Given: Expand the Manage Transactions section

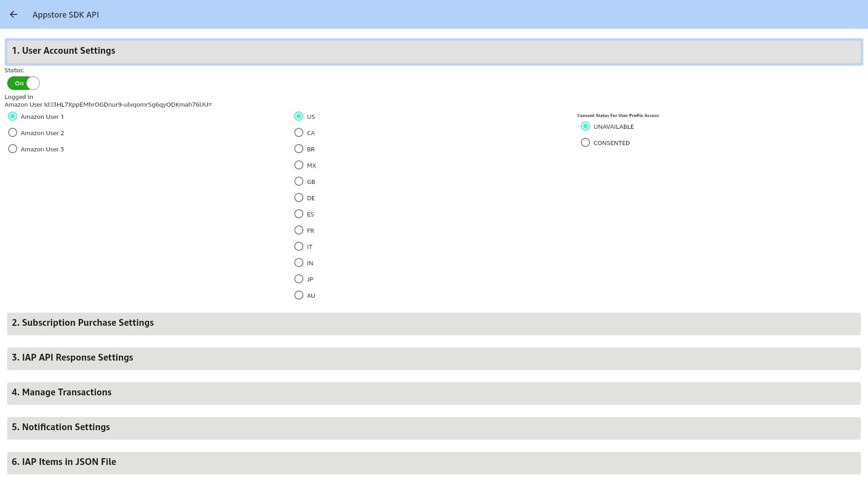Looking at the screenshot, I should (x=434, y=392).
